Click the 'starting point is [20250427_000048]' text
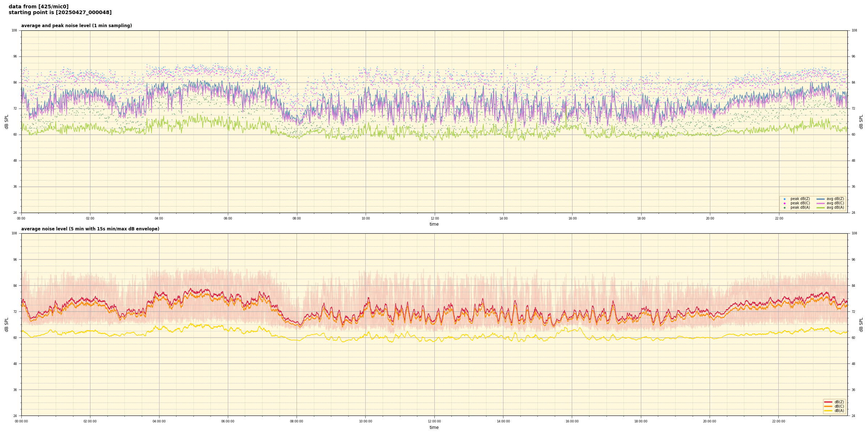Viewport: 868px width, 434px height. click(x=60, y=13)
